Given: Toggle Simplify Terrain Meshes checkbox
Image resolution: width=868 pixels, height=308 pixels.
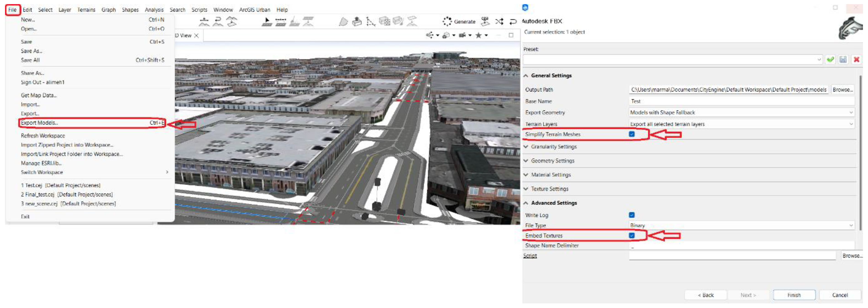Looking at the screenshot, I should 632,134.
